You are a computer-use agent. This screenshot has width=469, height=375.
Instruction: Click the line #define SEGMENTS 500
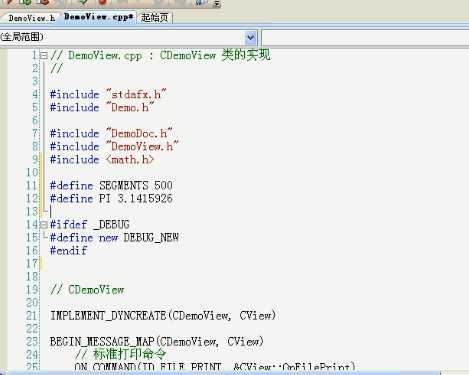[111, 186]
